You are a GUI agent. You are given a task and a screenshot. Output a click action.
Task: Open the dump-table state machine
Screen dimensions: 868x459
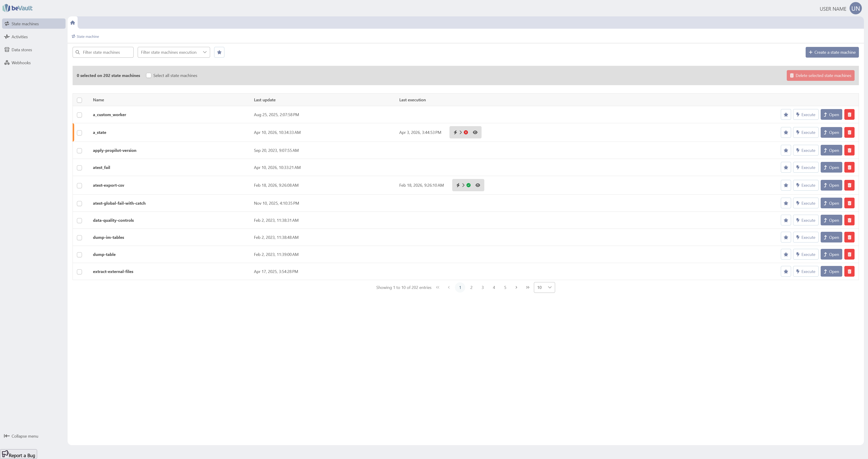point(831,255)
